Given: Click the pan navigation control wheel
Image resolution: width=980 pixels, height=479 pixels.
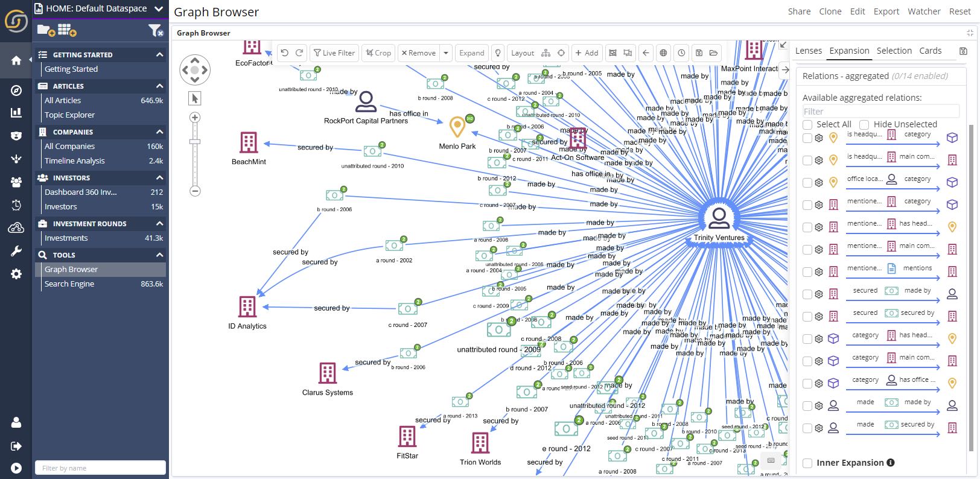Looking at the screenshot, I should click(x=195, y=70).
